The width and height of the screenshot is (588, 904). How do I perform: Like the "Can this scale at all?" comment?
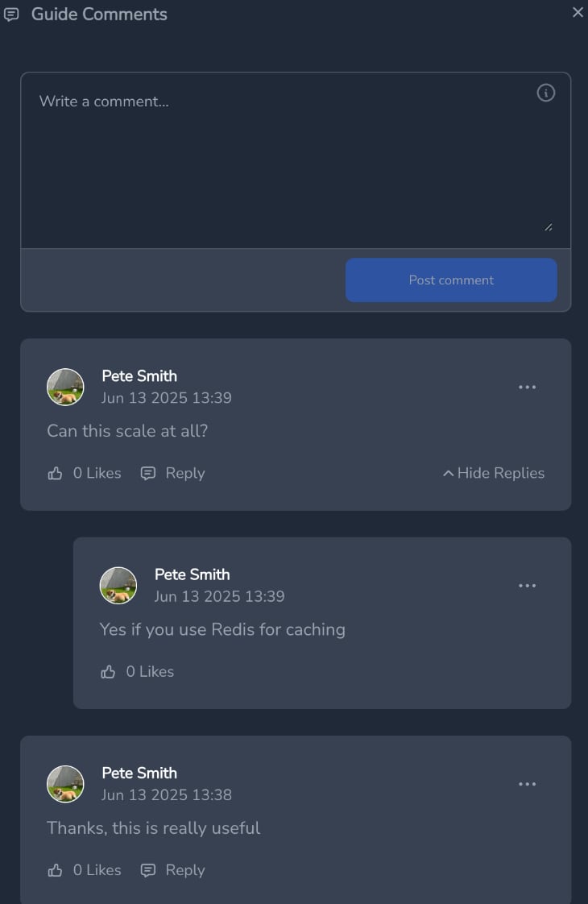[x=56, y=473]
